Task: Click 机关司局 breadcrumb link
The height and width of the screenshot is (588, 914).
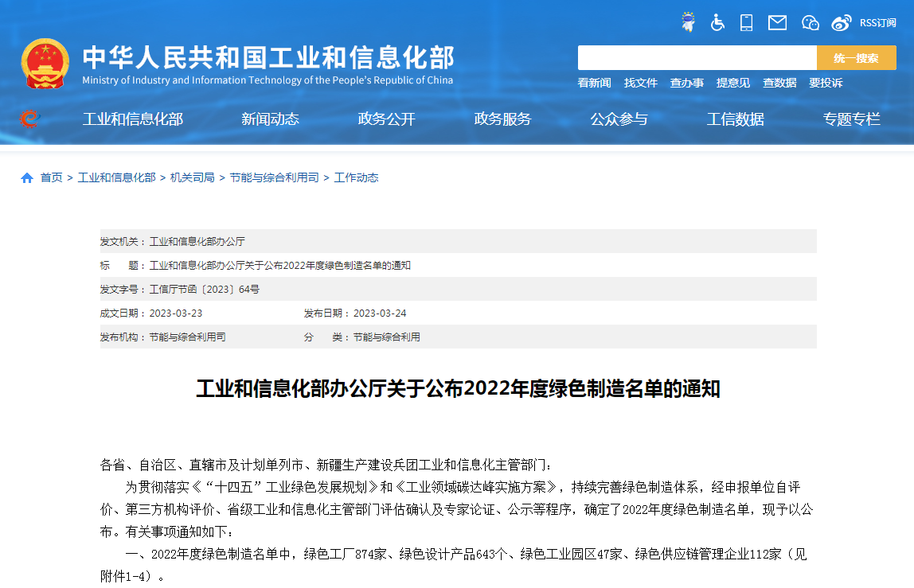Action: pyautogui.click(x=193, y=177)
